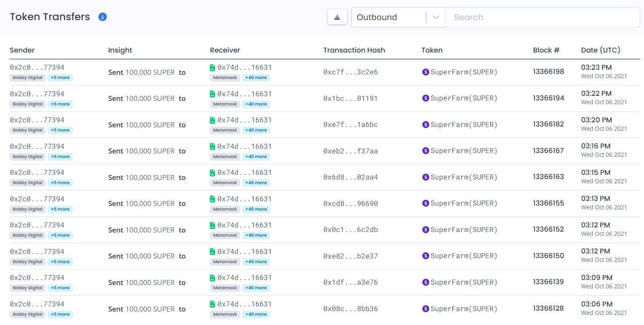Viewport: 644px width, 325px height.
Task: Click the Block # column header
Action: 546,50
